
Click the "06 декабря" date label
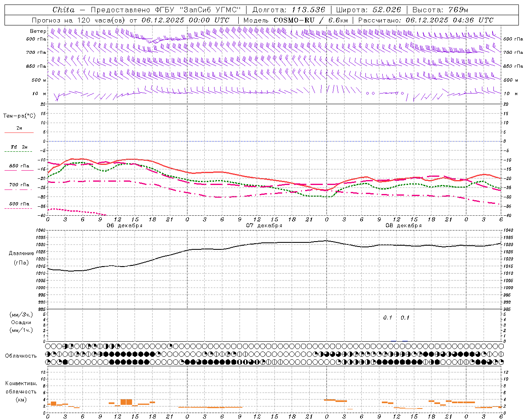click(x=125, y=226)
